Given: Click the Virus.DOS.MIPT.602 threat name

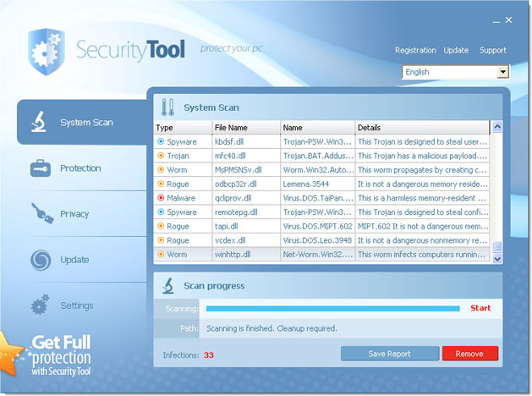Looking at the screenshot, I should click(x=317, y=226).
